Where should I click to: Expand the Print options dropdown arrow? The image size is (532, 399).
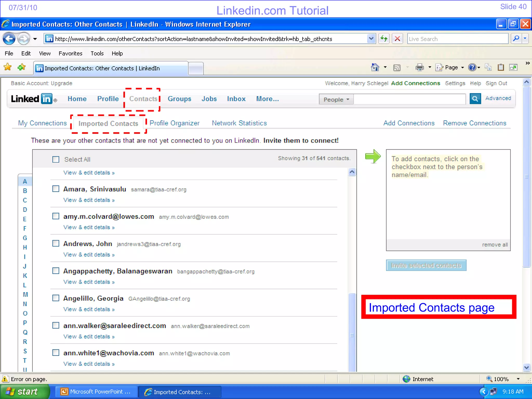430,68
